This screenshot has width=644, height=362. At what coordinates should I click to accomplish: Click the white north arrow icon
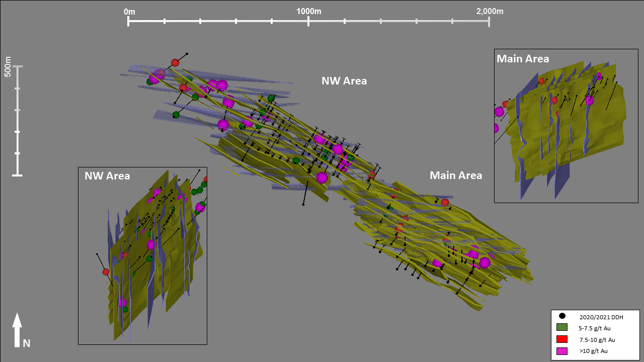click(17, 329)
